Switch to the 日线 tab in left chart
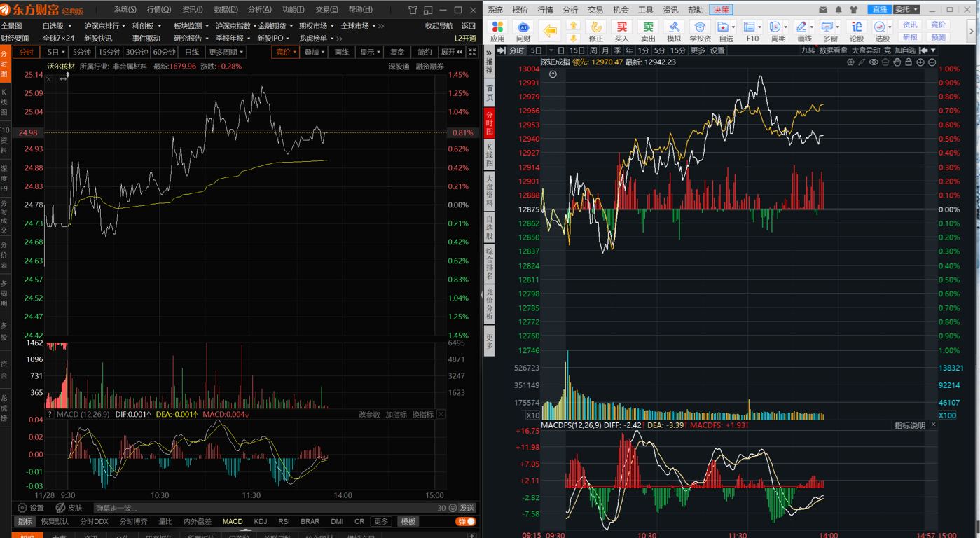The height and width of the screenshot is (538, 980). point(191,52)
